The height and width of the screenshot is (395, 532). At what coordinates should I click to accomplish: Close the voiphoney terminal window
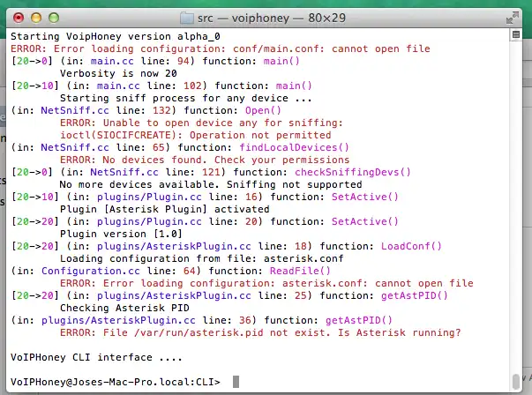point(19,18)
